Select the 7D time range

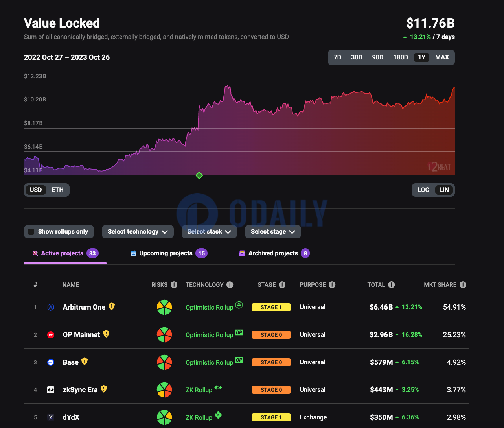337,57
